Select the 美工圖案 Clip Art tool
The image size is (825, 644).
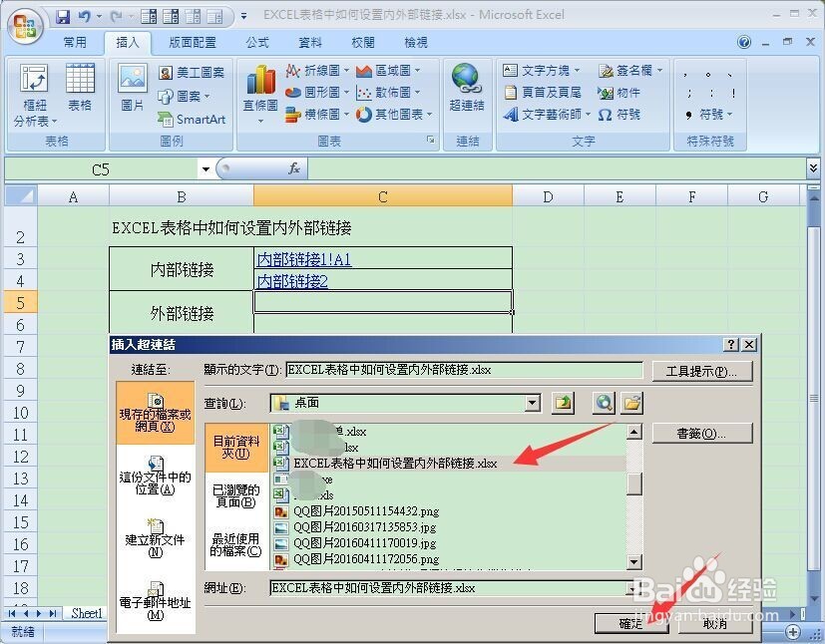click(x=190, y=71)
